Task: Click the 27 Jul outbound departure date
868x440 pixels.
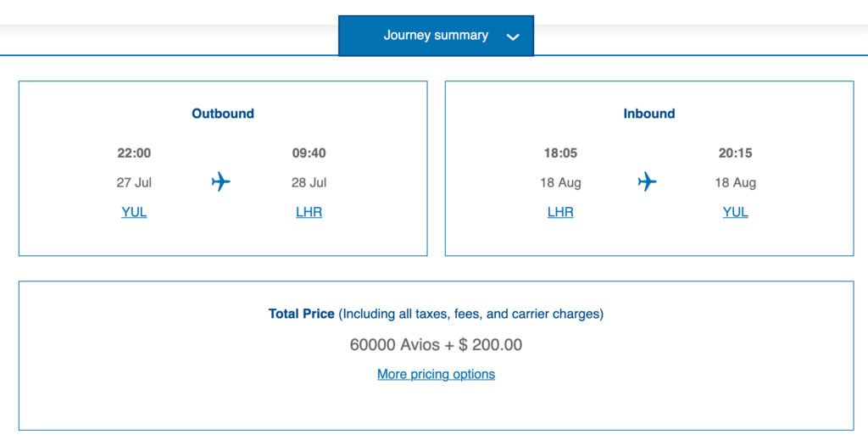Action: [x=134, y=182]
